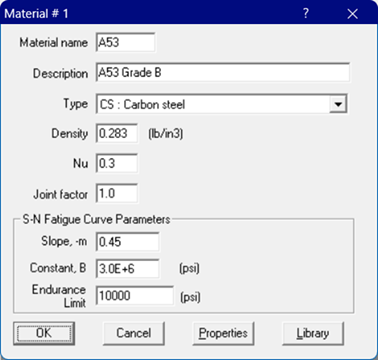
Task: Click the help question mark icon
Action: coord(306,13)
